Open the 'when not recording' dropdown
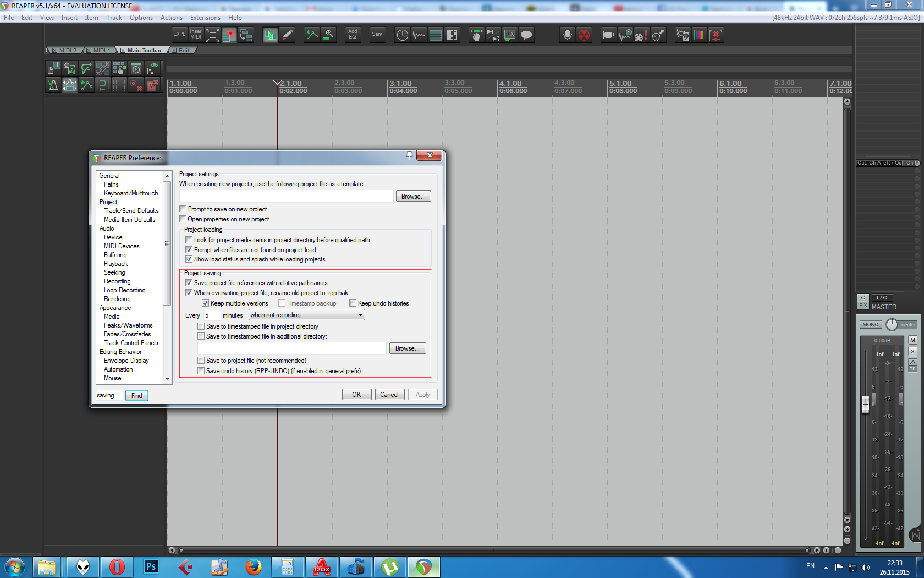 pos(307,315)
